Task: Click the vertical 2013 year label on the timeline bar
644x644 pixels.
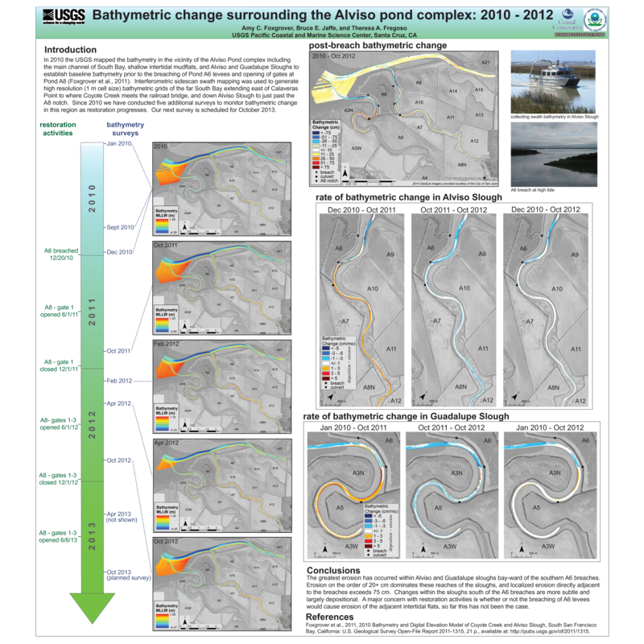Action: pos(92,536)
